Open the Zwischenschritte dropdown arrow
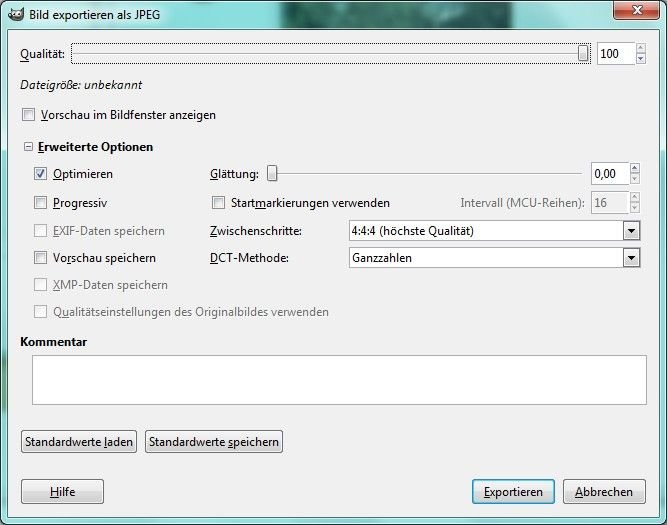Image resolution: width=667 pixels, height=525 pixels. (631, 231)
